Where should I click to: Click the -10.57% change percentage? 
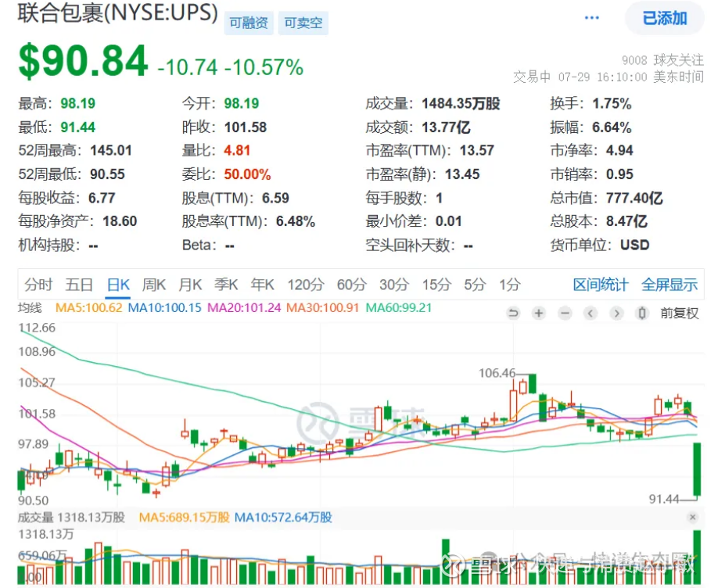[264, 67]
